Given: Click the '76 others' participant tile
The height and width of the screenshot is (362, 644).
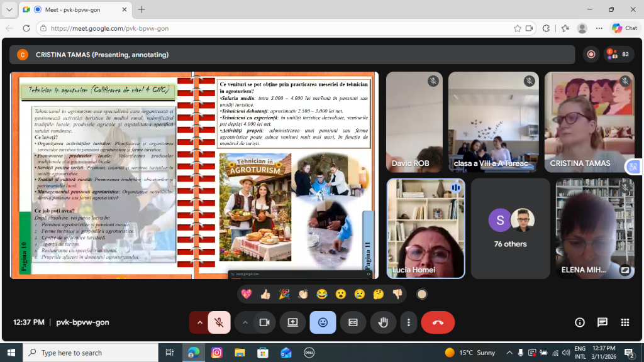Looking at the screenshot, I should click(510, 228).
